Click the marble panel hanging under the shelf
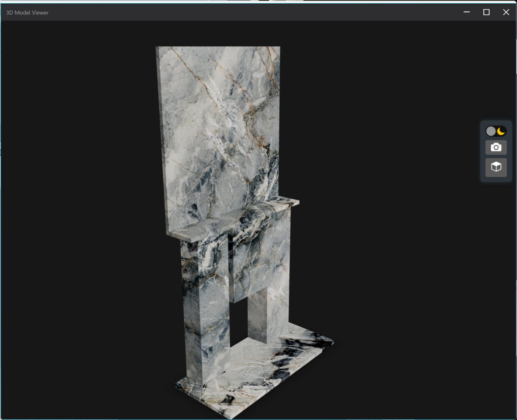 coord(259,256)
